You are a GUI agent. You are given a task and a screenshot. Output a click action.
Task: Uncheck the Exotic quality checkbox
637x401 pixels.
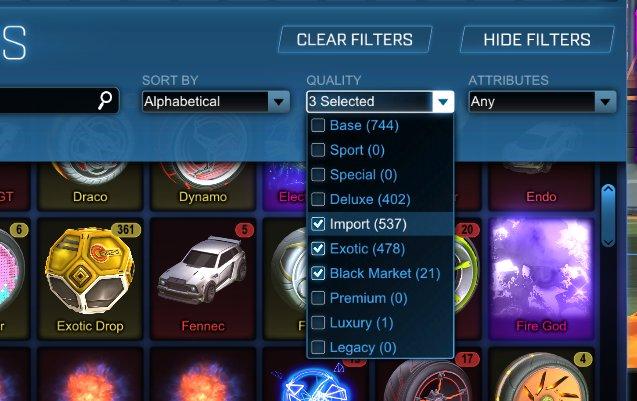[318, 249]
